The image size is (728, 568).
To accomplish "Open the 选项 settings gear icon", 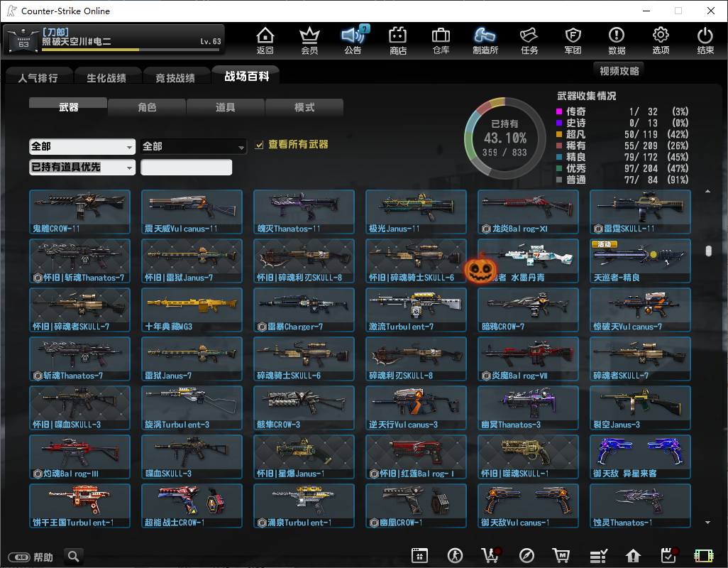I will (661, 40).
